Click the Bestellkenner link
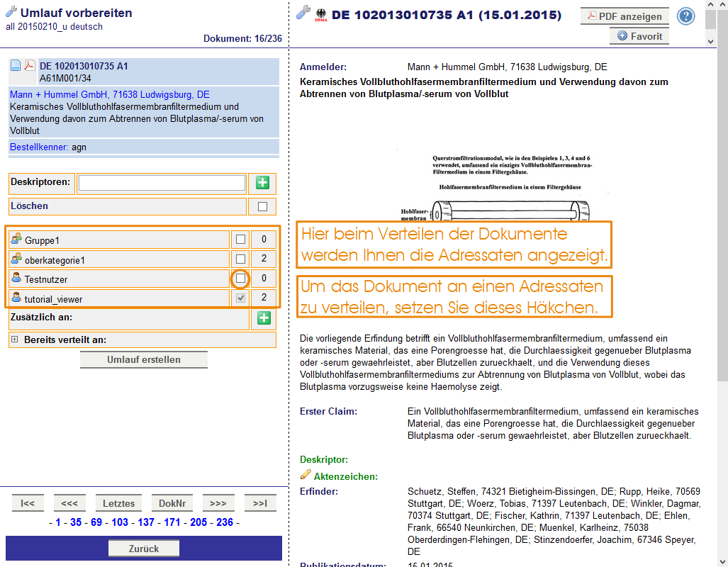This screenshot has width=728, height=567. pos(39,147)
